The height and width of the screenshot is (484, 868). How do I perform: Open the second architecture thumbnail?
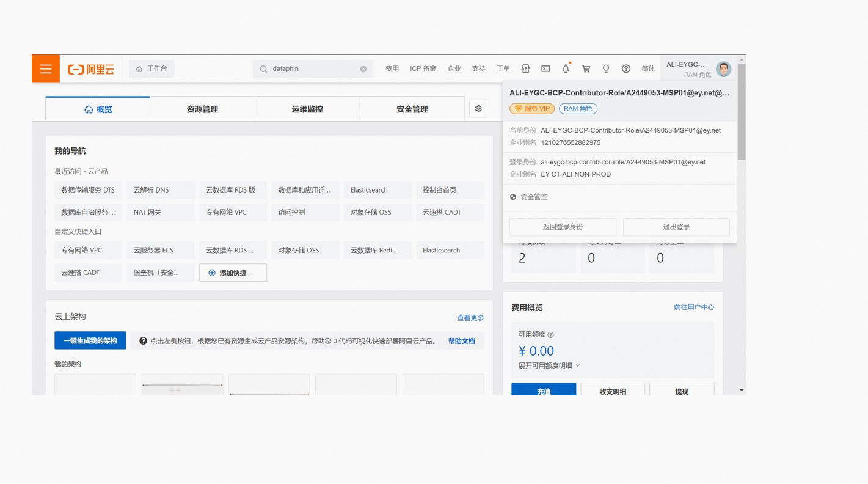[182, 384]
